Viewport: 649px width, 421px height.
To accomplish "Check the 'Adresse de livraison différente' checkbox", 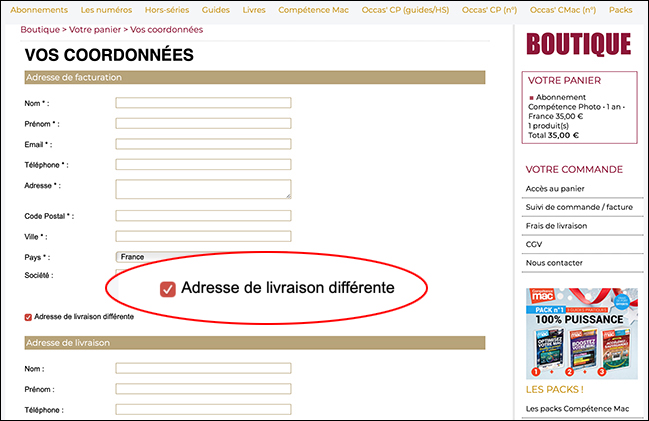I will coord(28,317).
